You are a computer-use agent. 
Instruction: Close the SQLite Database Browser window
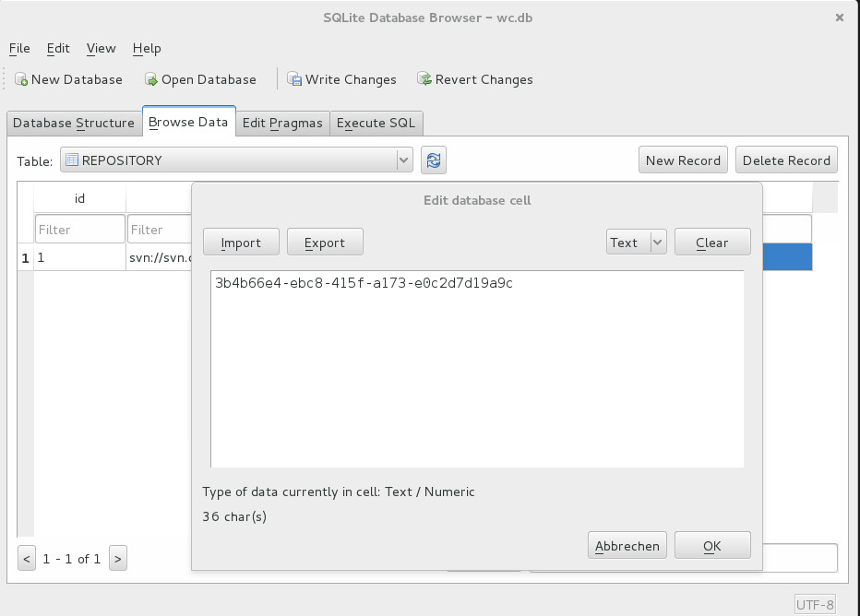tap(839, 18)
